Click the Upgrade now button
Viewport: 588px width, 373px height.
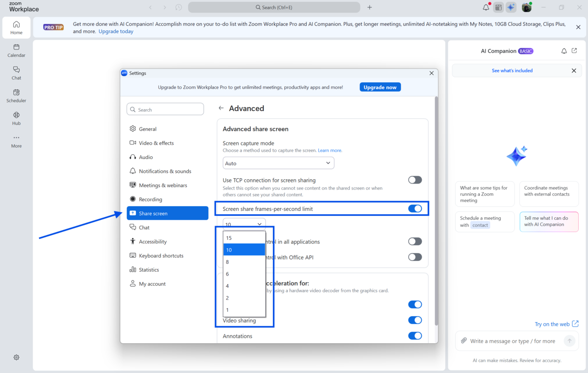380,87
